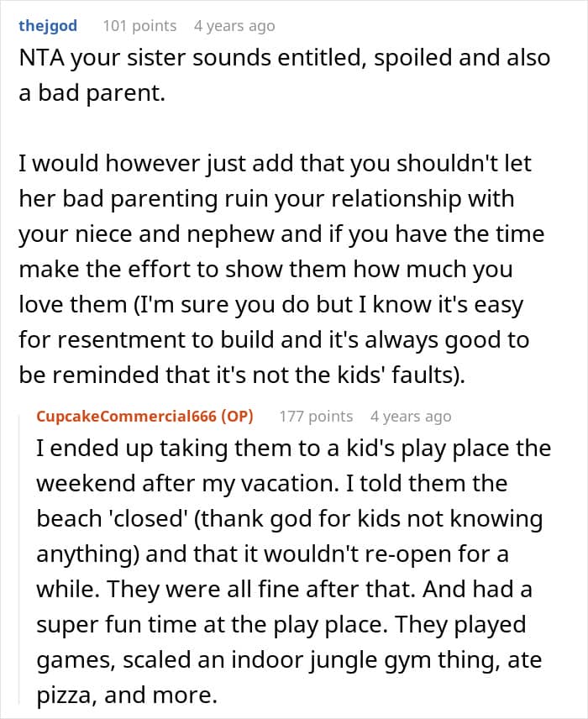Click the line starting "while. They were all fine"

pyautogui.click(x=284, y=590)
